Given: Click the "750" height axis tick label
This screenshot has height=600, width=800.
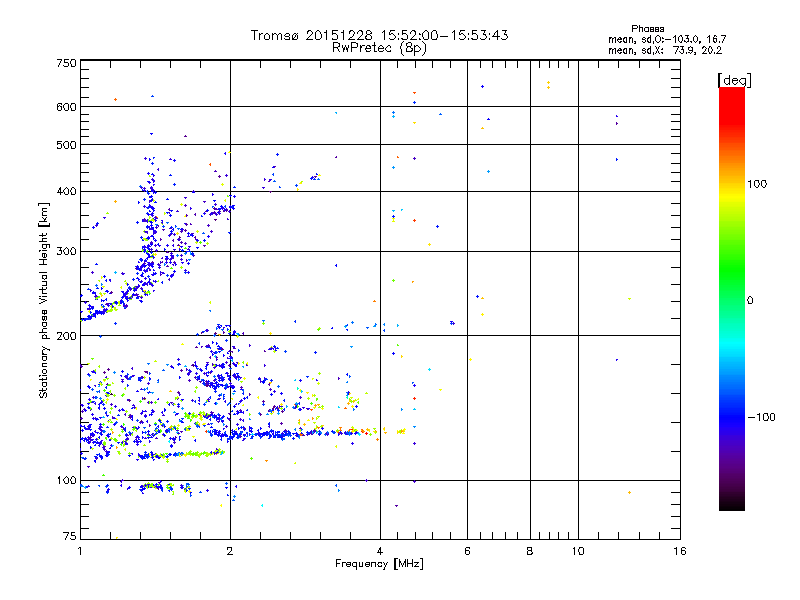Looking at the screenshot, I should point(66,63).
